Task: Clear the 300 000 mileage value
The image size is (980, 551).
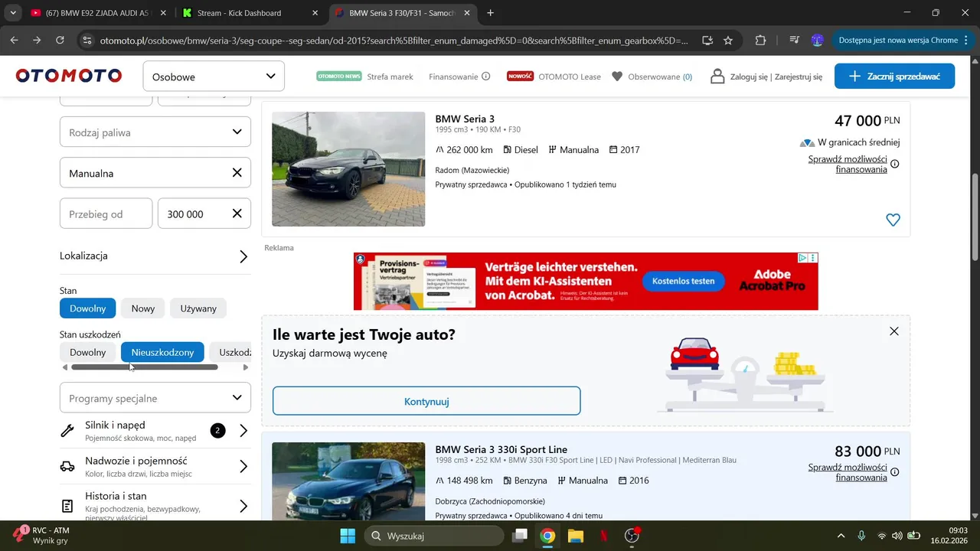Action: pos(237,214)
